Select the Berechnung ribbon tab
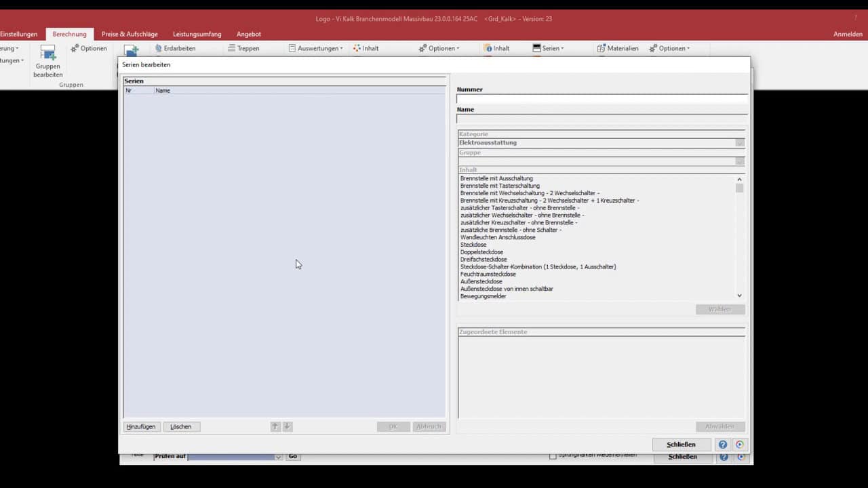 [x=69, y=34]
